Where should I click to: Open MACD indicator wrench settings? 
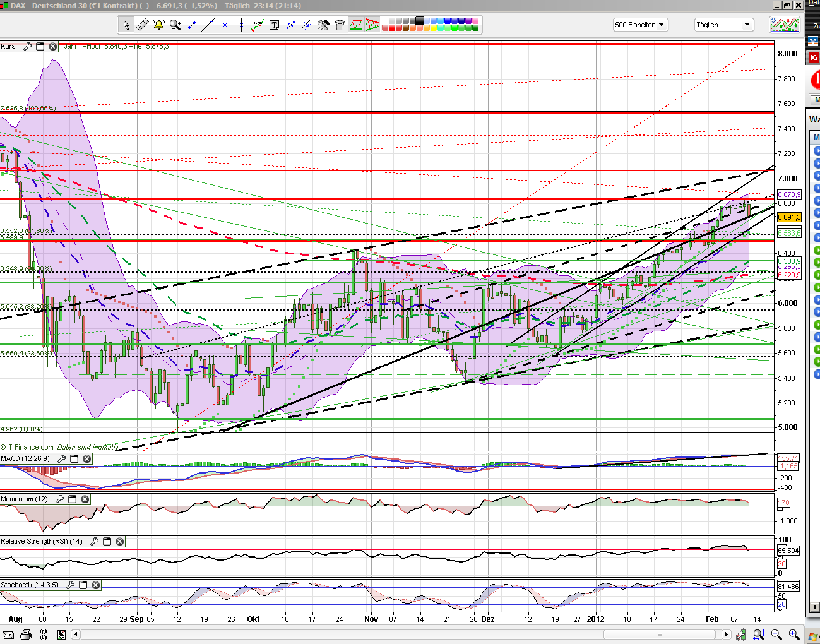click(x=61, y=458)
